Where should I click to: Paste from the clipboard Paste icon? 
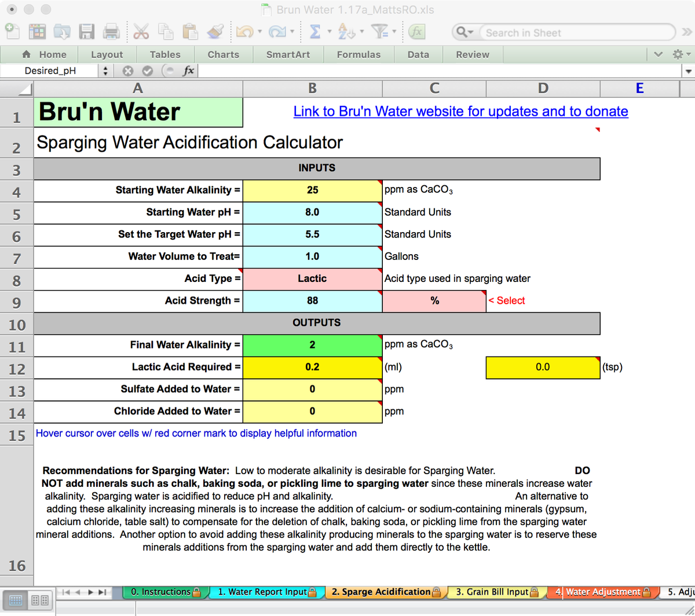[190, 32]
